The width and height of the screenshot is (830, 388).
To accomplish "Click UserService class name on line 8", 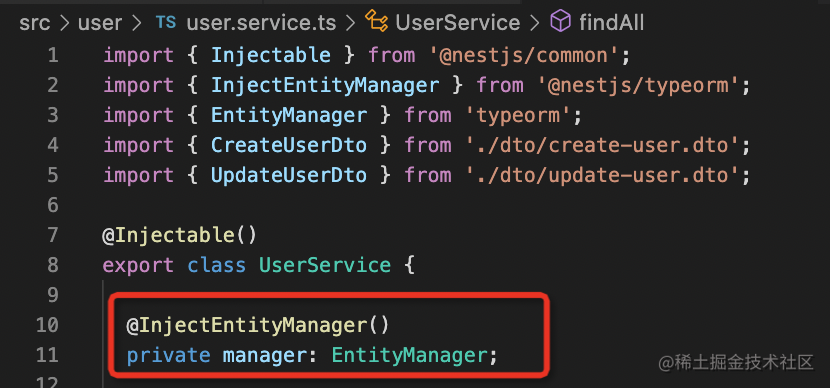I will 325,265.
